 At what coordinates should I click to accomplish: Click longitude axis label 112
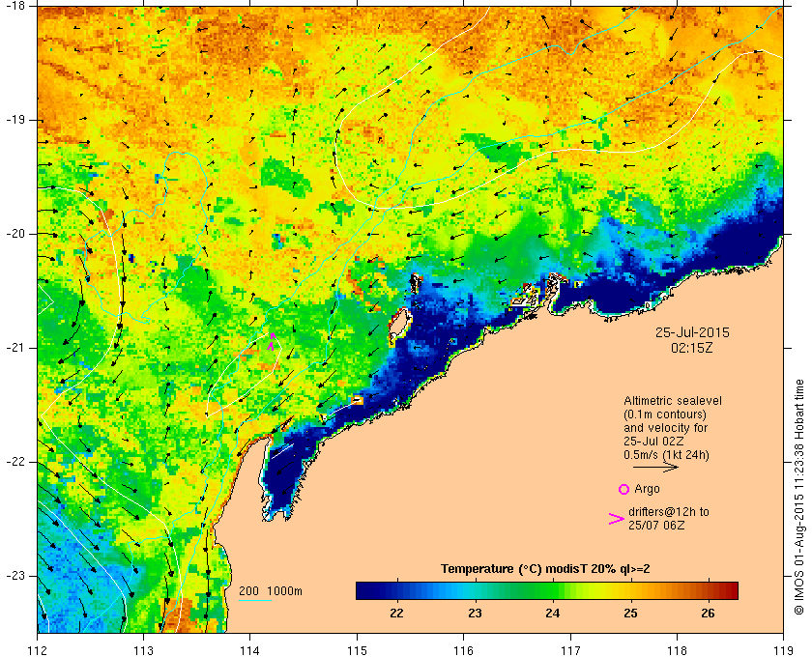pyautogui.click(x=38, y=649)
